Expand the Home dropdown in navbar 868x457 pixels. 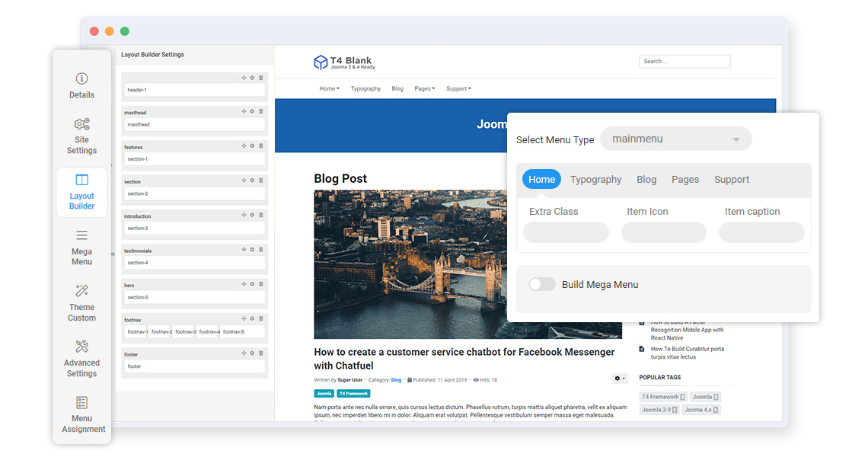coord(329,89)
